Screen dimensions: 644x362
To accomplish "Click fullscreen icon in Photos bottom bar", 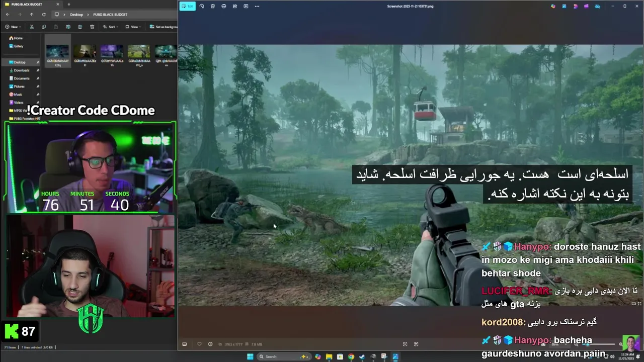I will tap(416, 344).
